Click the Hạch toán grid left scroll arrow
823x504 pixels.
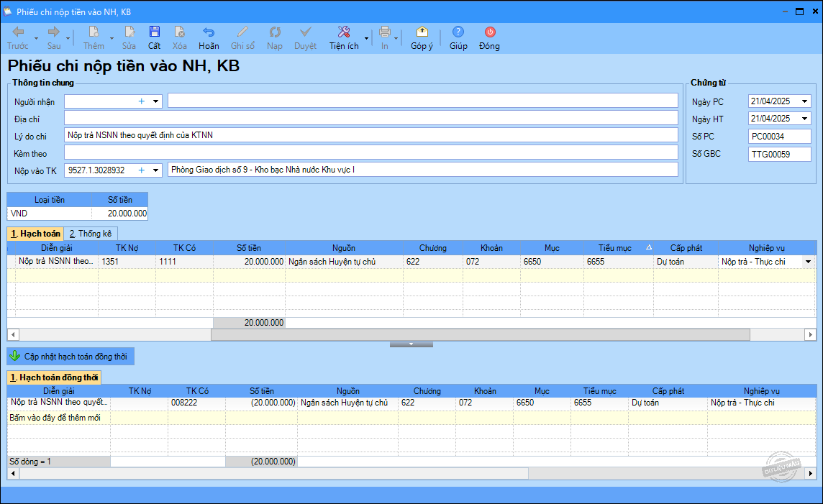click(x=13, y=334)
